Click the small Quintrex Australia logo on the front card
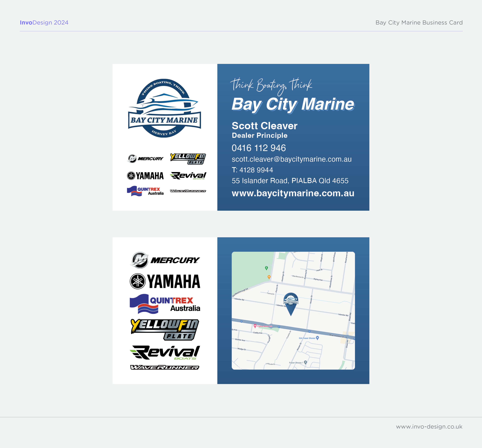The image size is (482, 448). [145, 191]
